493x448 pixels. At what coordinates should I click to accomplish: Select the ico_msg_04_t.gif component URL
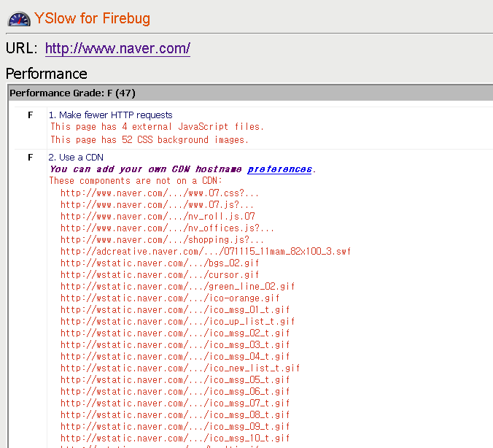(x=175, y=357)
